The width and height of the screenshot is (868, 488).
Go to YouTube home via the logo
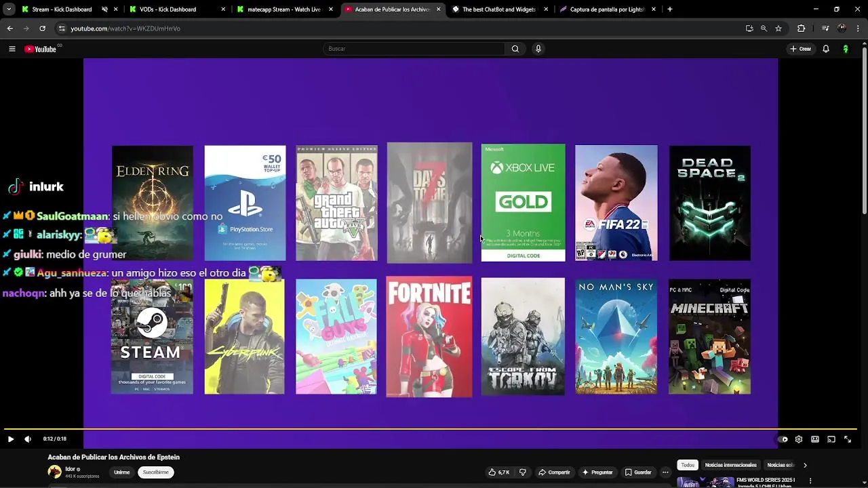[x=41, y=49]
